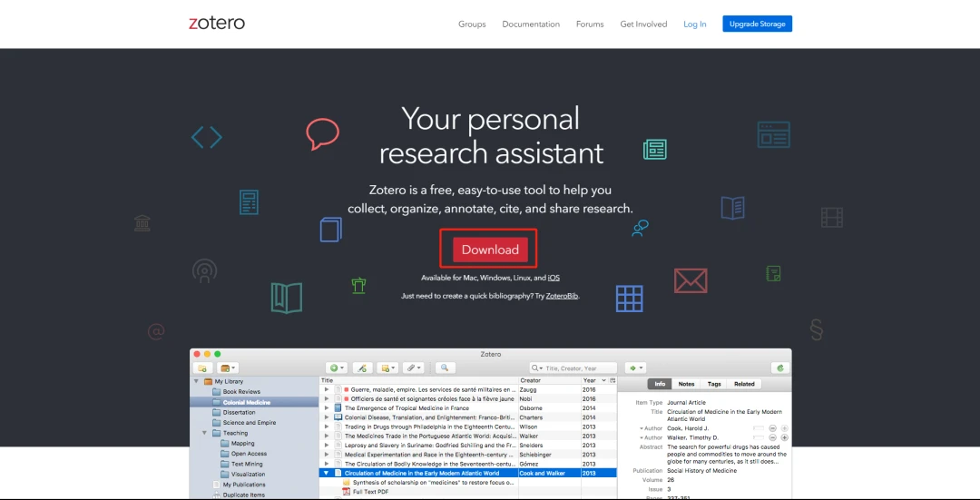980x500 pixels.
Task: Click the search mode magnifier in search box
Action: [x=536, y=368]
